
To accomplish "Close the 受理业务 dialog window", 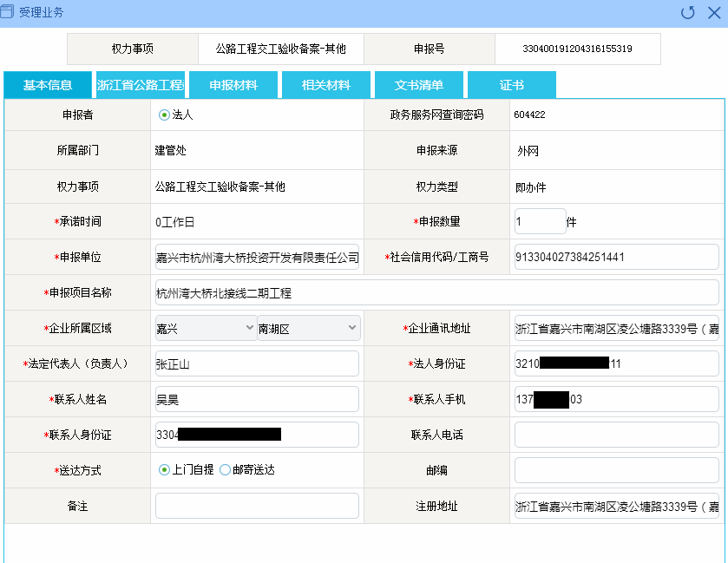I will [x=713, y=12].
